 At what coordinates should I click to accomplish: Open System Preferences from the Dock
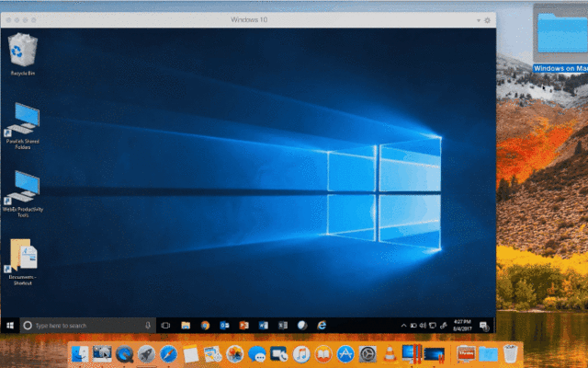coord(367,354)
